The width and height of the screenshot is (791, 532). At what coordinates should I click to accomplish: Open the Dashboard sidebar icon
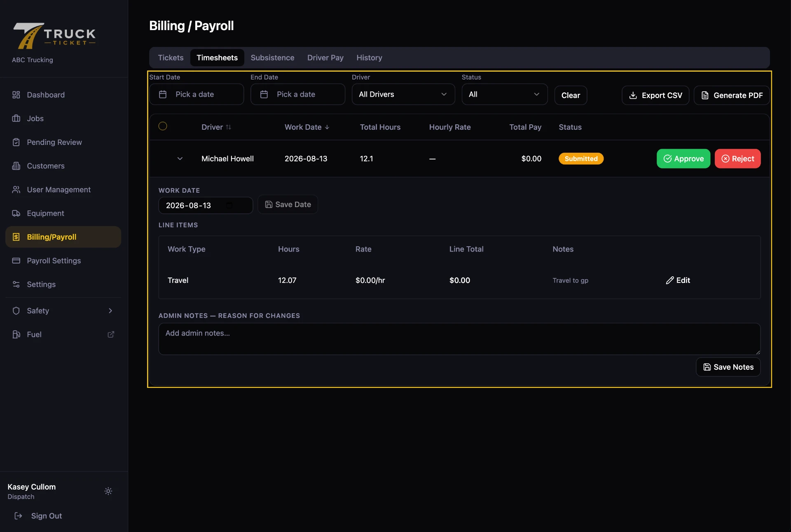click(x=16, y=95)
